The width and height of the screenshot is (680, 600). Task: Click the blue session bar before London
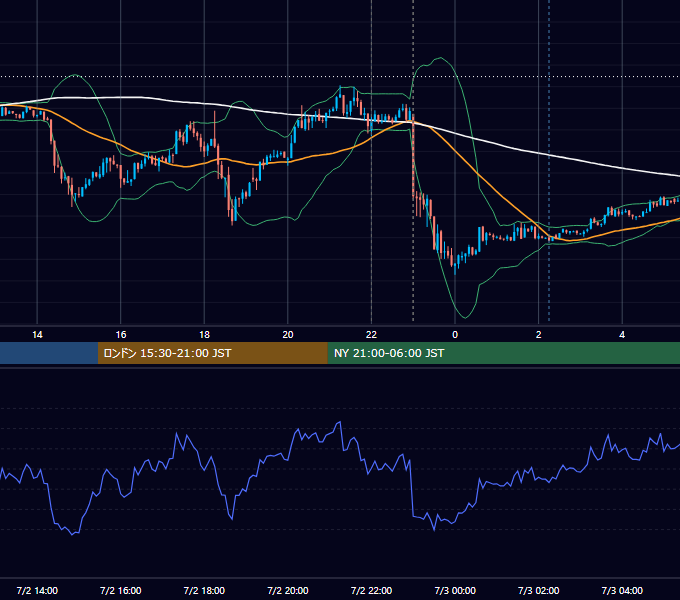coord(49,353)
